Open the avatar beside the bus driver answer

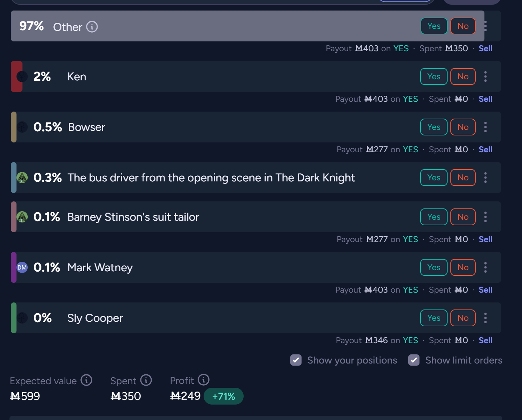(22, 178)
